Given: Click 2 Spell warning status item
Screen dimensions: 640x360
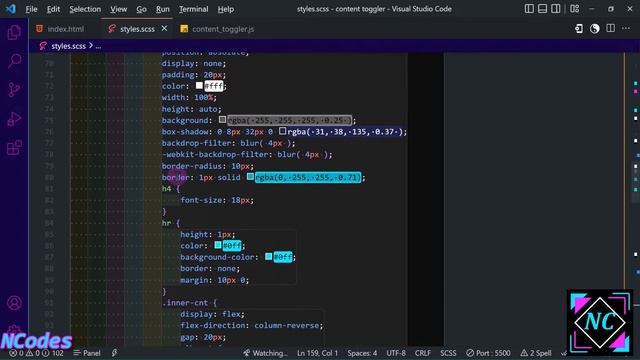Looking at the screenshot, I should (536, 353).
